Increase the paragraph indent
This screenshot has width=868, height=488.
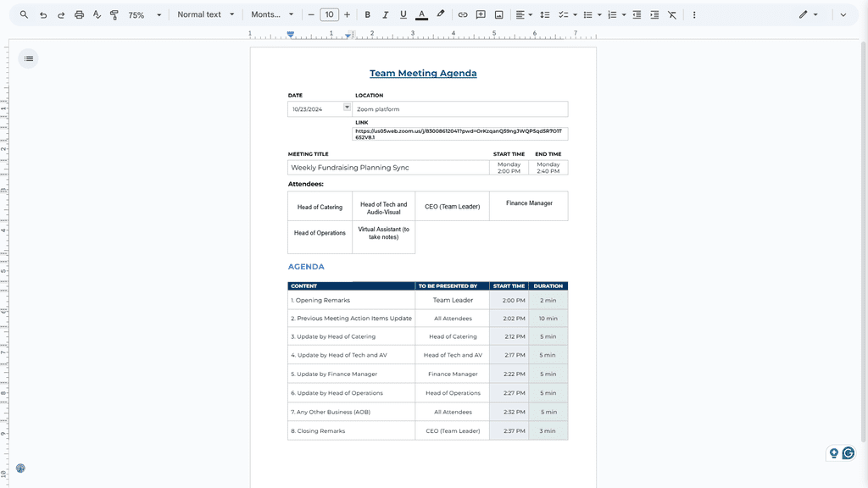point(654,15)
